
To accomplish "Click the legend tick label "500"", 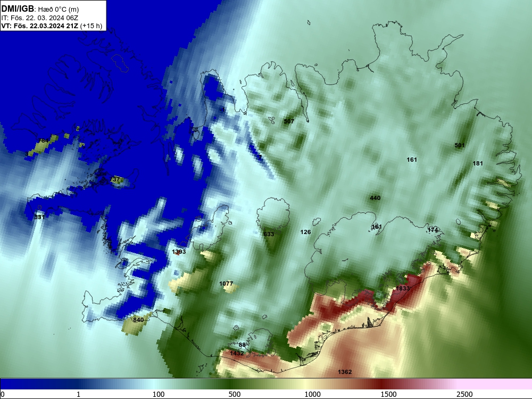I will pos(235,394).
